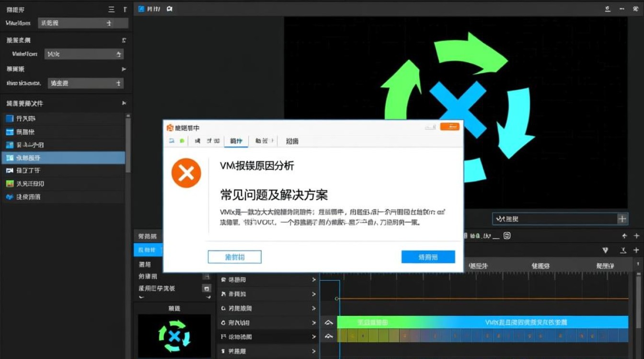The image size is (644, 359).
Task: Click the plus icon at top-right of timeline header
Action: (636, 236)
